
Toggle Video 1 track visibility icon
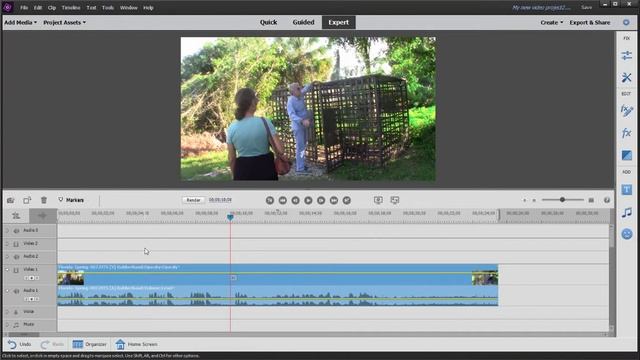point(16,270)
